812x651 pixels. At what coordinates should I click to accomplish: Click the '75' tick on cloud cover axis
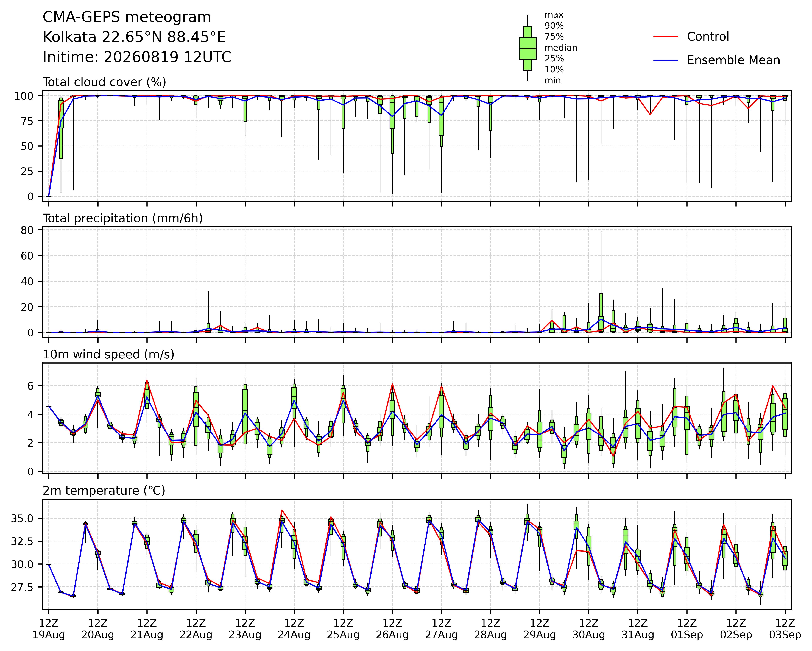[27, 121]
